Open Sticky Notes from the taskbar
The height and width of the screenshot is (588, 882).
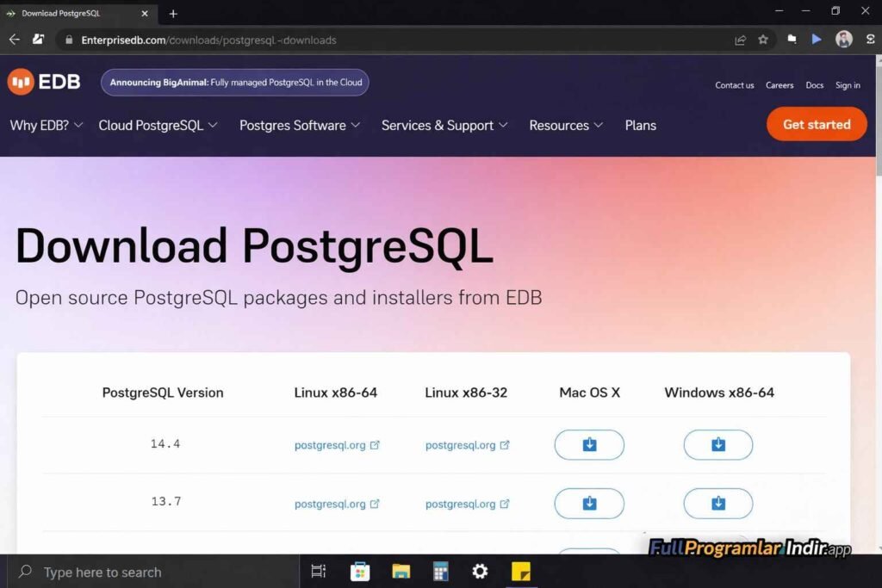click(x=520, y=572)
